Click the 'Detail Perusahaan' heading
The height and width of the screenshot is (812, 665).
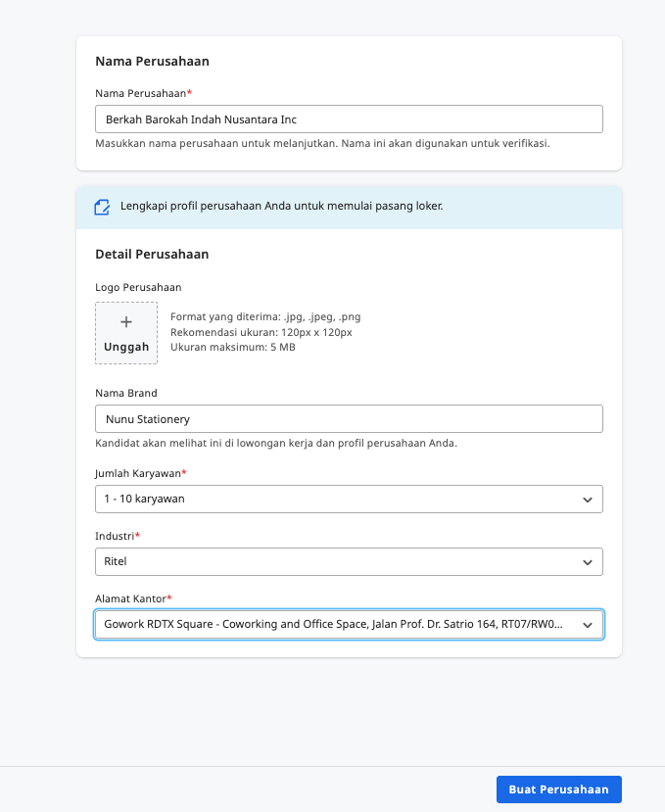[x=152, y=255]
